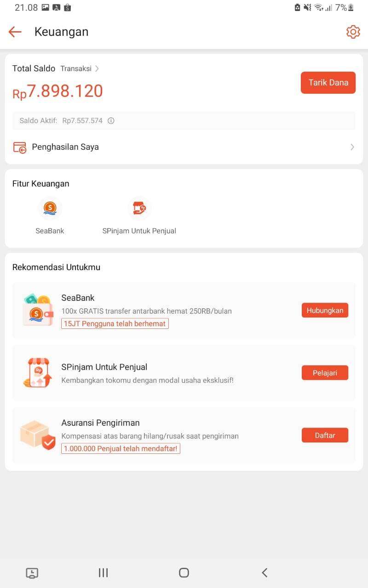The width and height of the screenshot is (368, 588).
Task: Tap the SeaBank wallet illustration in recommendations
Action: (x=37, y=310)
